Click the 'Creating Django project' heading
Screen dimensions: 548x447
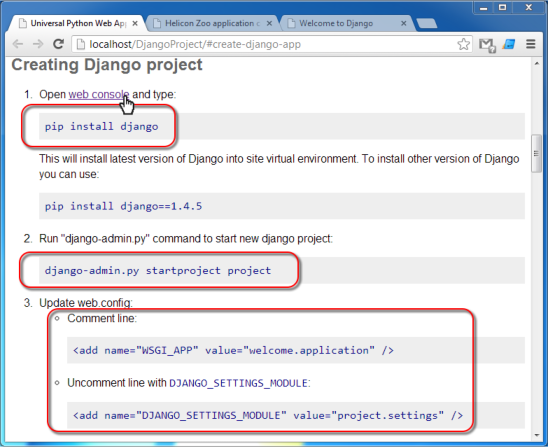(107, 65)
